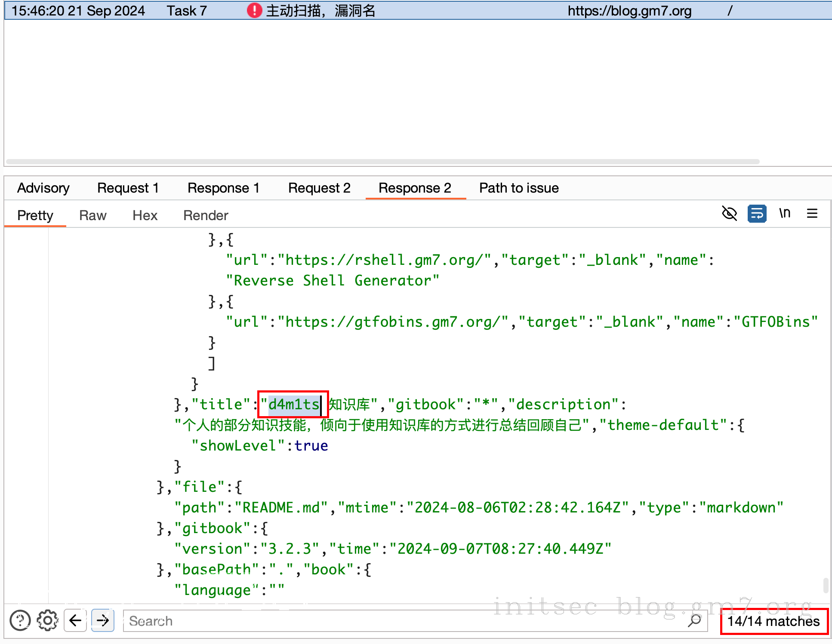Toggle hidden characters eye-slash icon
This screenshot has width=832, height=644.
[729, 213]
